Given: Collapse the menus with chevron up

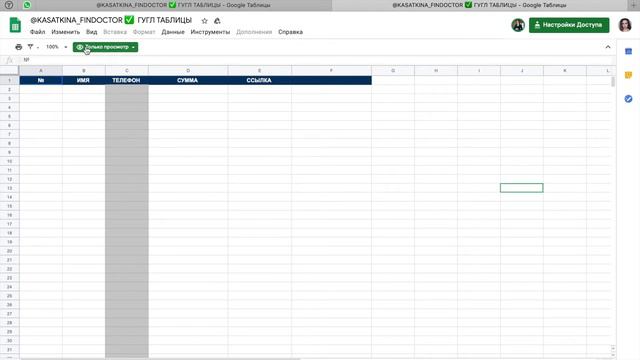Looking at the screenshot, I should coord(608,47).
